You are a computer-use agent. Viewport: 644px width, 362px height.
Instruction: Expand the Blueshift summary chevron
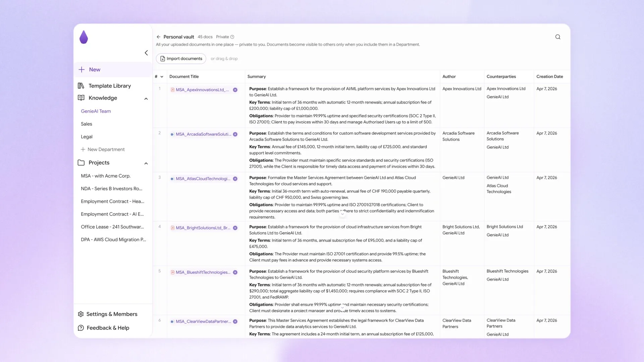(342, 307)
